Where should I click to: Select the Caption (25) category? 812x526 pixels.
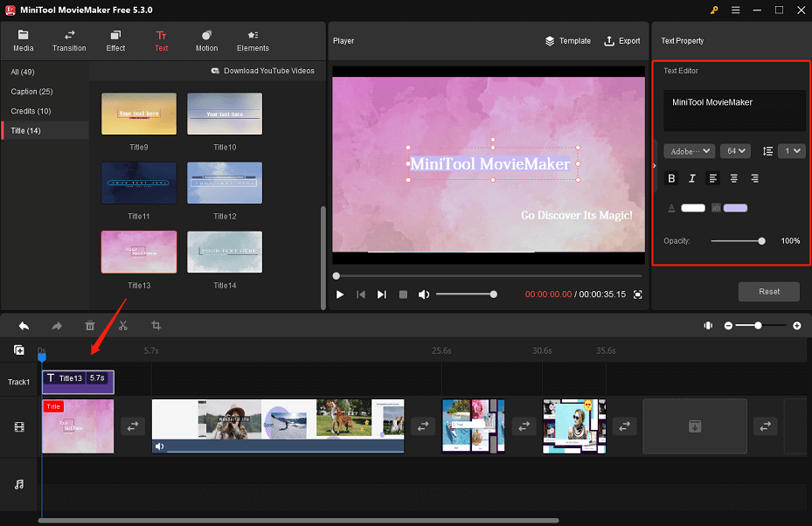click(31, 92)
